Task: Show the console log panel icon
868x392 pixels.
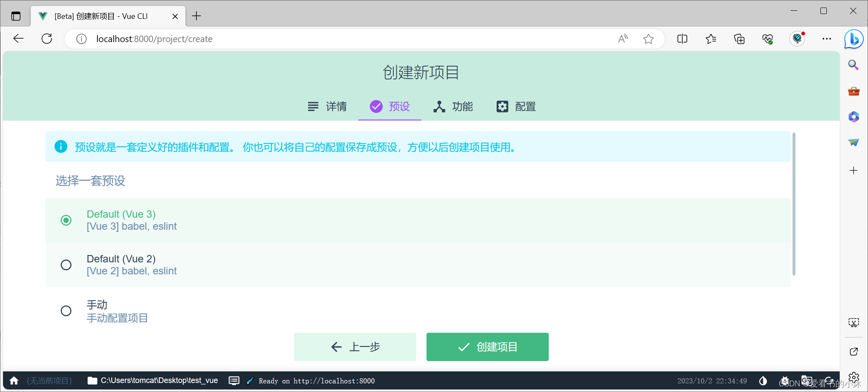Action: pyautogui.click(x=234, y=381)
